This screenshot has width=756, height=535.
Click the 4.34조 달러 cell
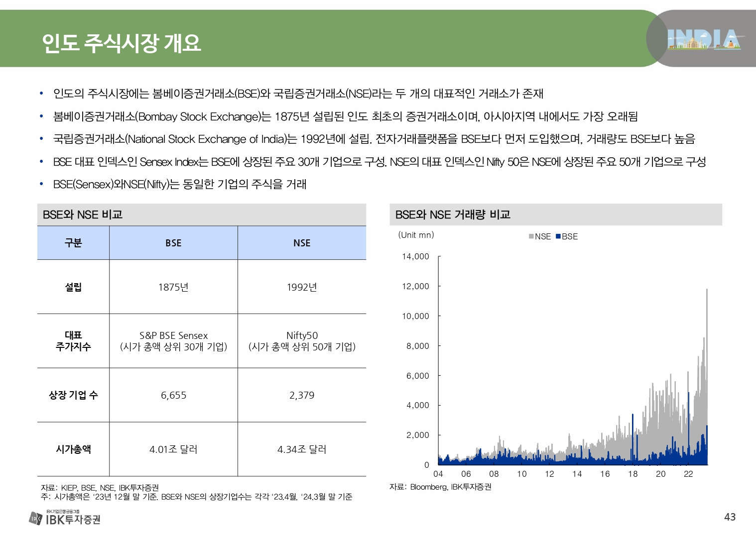coord(302,449)
